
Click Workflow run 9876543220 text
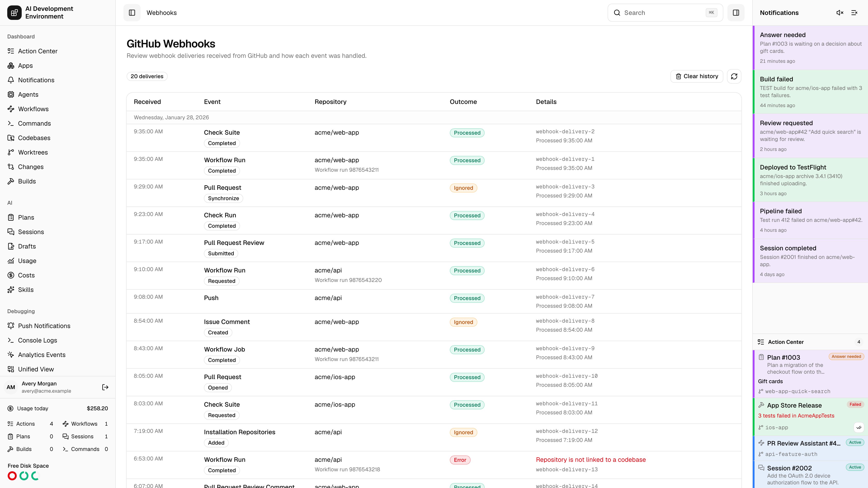(x=348, y=280)
